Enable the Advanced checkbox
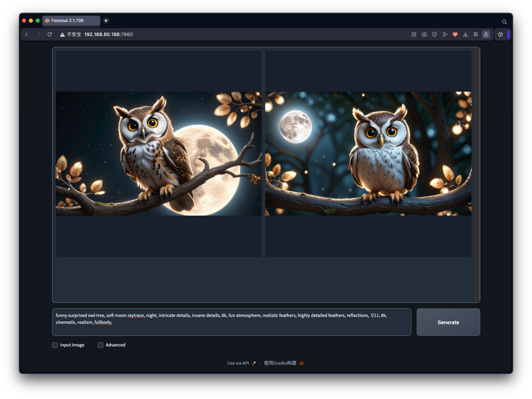 click(100, 345)
